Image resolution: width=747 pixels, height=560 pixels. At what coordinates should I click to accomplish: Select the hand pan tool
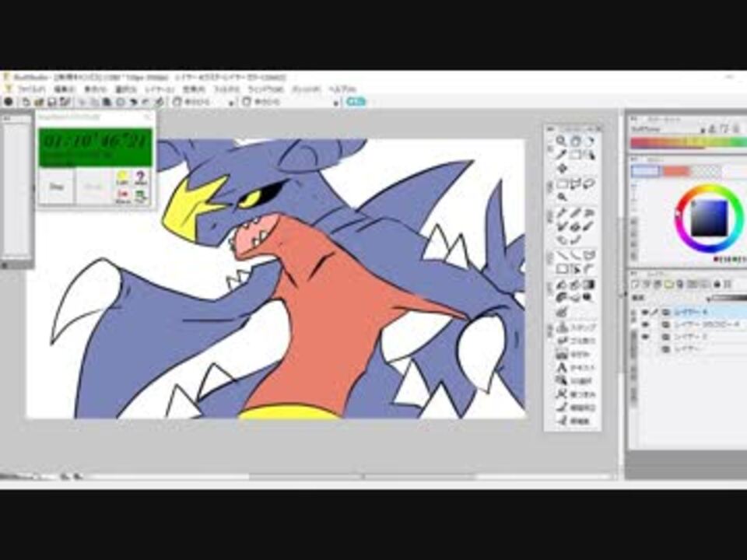(x=576, y=141)
